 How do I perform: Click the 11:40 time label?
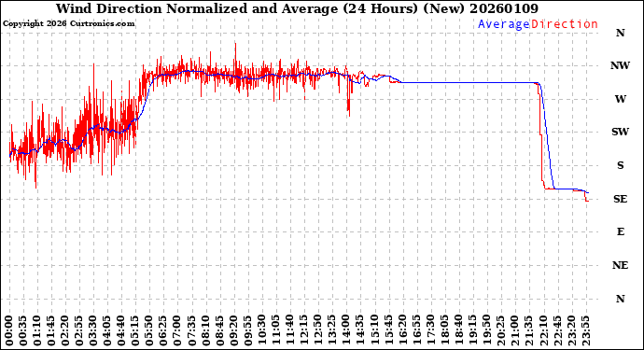point(289,331)
